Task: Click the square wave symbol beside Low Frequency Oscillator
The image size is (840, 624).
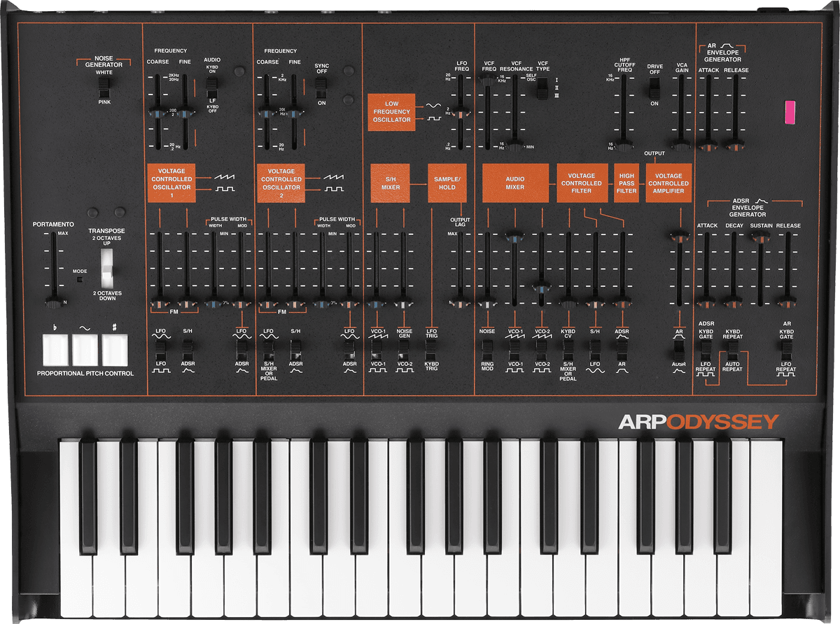Action: [433, 119]
